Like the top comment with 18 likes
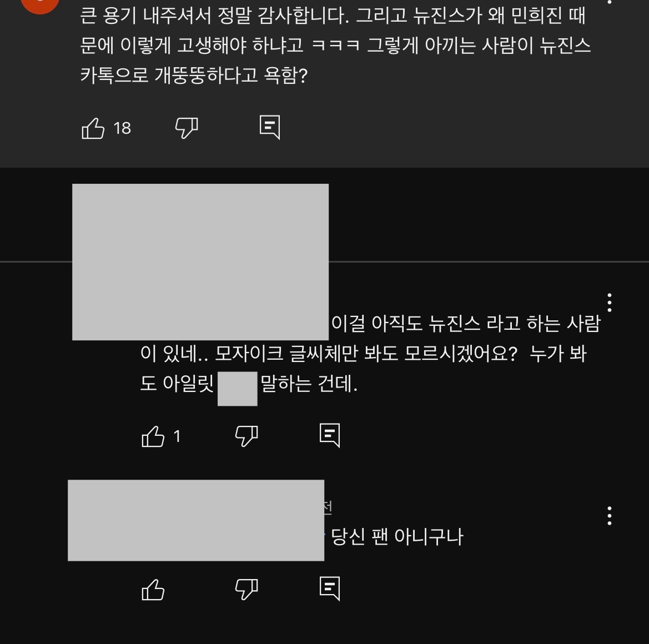The height and width of the screenshot is (644, 649). [93, 128]
